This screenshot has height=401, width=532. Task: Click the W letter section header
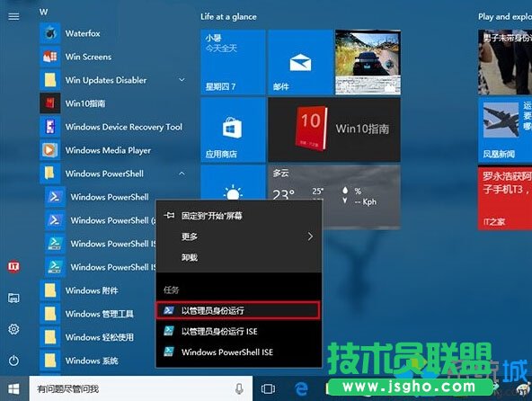(43, 12)
